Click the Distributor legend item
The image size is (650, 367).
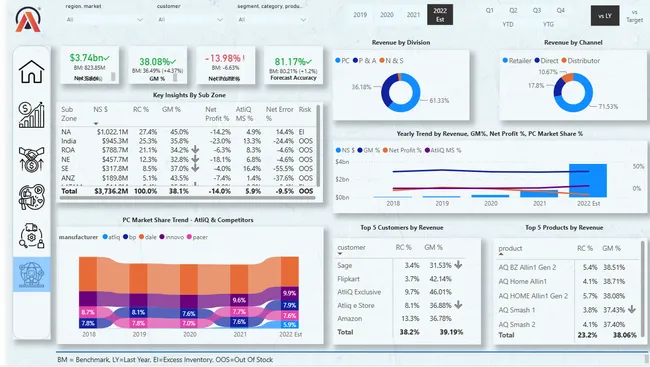coord(580,61)
